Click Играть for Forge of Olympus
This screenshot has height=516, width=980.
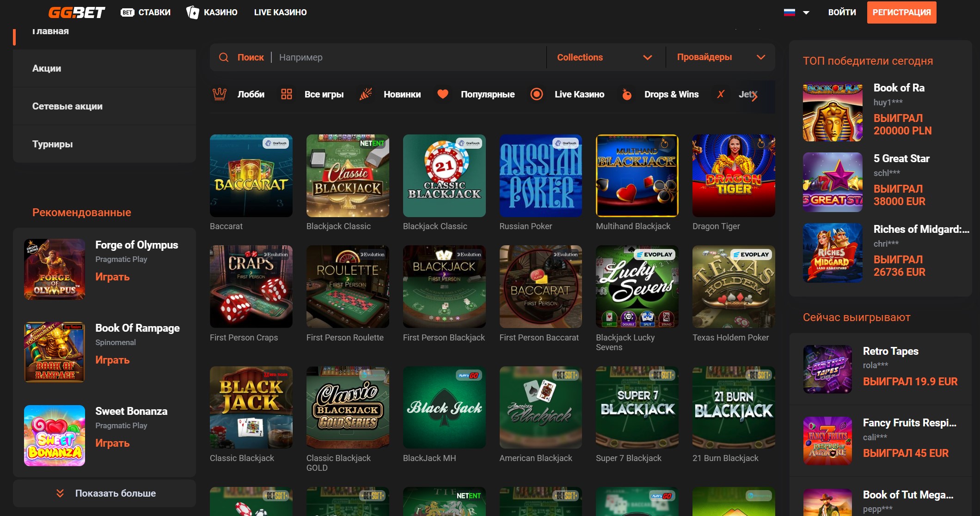point(112,277)
